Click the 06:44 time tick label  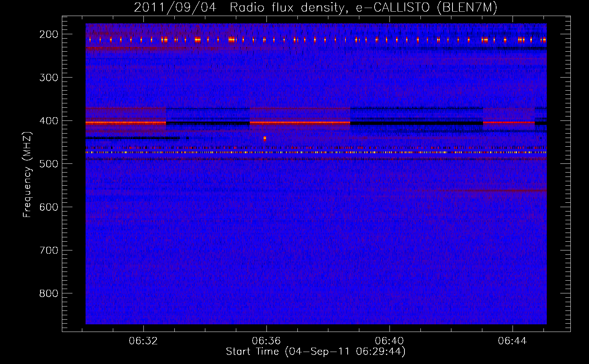(x=513, y=341)
